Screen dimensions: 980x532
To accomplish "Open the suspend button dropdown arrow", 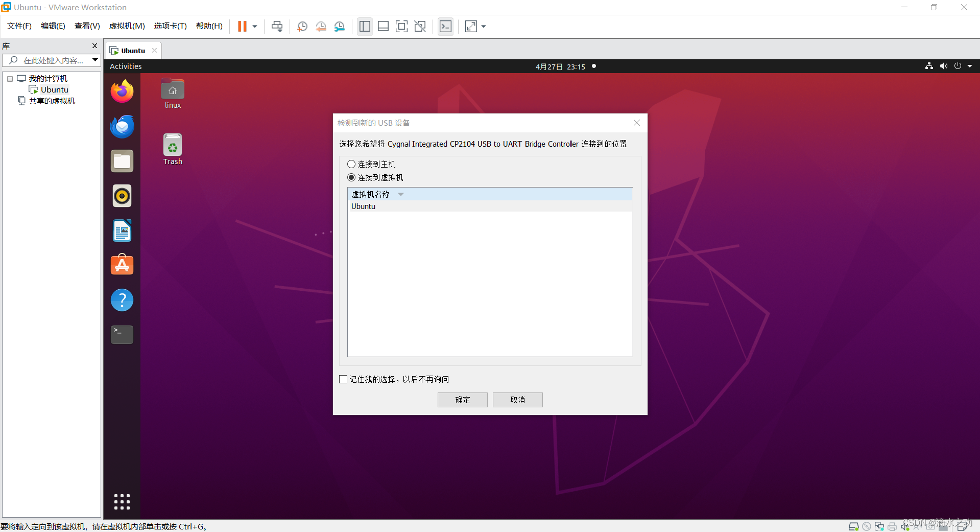I will (254, 26).
